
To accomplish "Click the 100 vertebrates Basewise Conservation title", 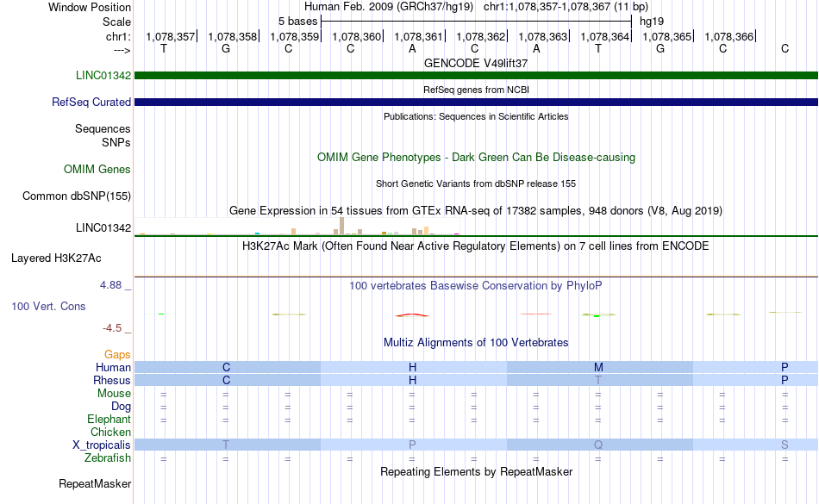I will point(476,285).
